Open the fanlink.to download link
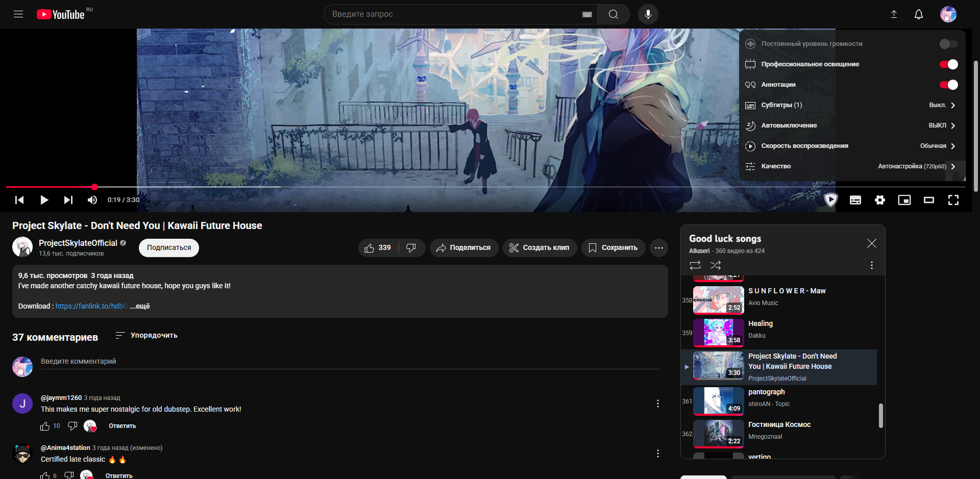Viewport: 980px width, 479px height. click(x=91, y=306)
